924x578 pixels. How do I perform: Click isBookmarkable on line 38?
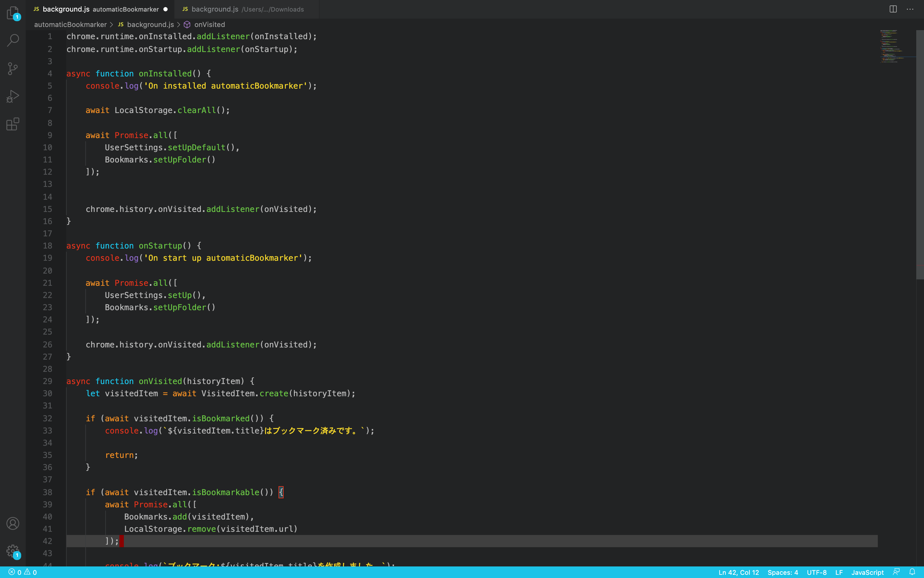(226, 492)
